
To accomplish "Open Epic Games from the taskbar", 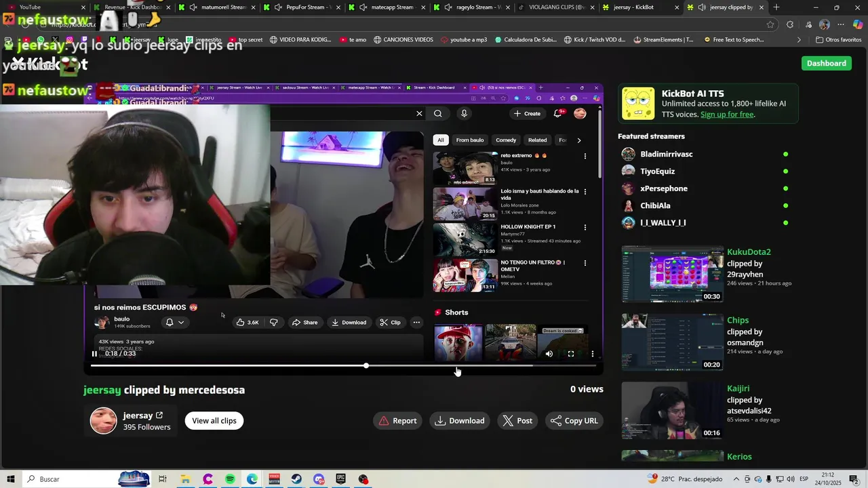I will tap(341, 479).
